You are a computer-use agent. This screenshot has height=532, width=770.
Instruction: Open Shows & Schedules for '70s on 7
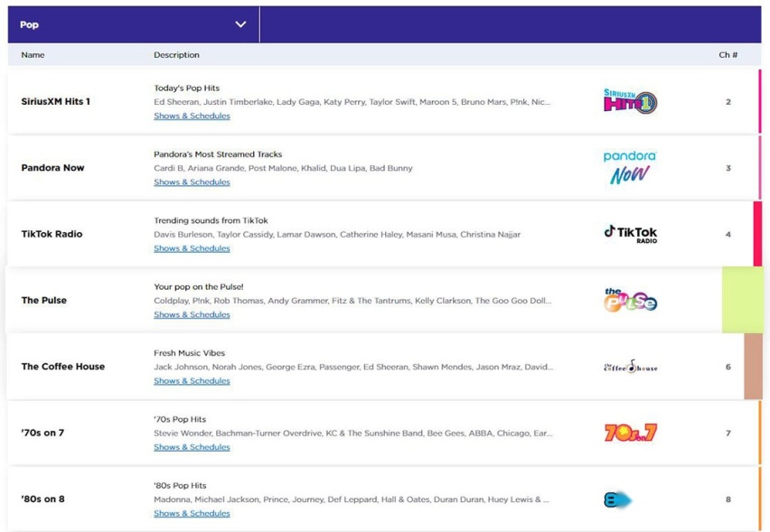click(x=192, y=447)
